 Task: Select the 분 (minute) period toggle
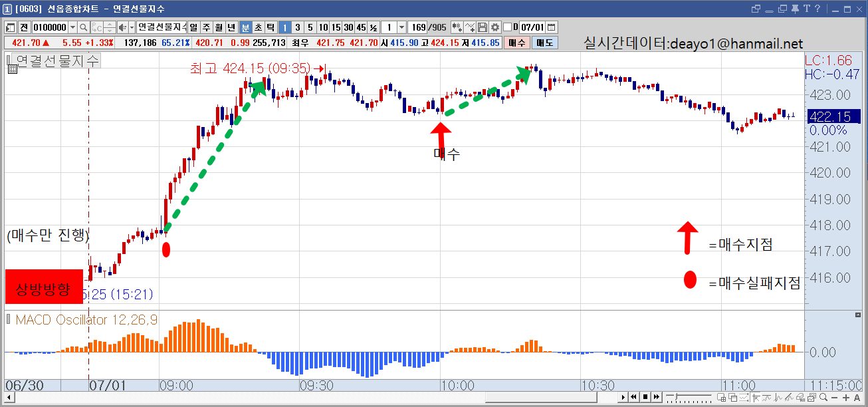pos(245,27)
